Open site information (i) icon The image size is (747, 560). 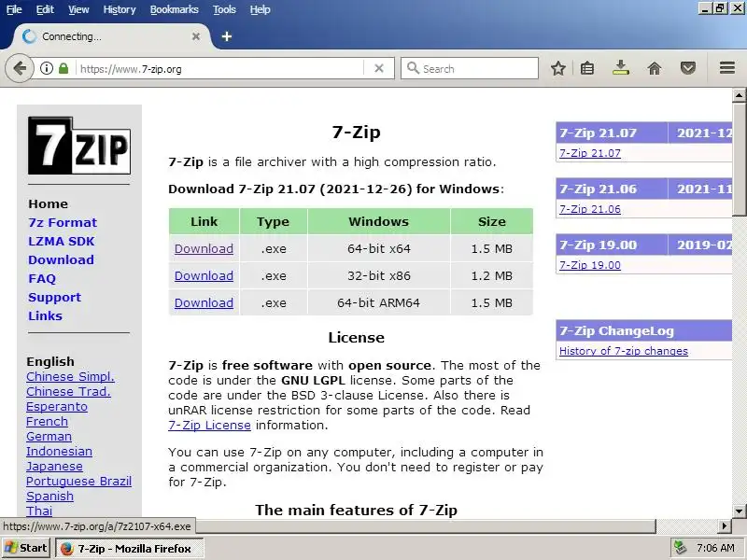46,68
